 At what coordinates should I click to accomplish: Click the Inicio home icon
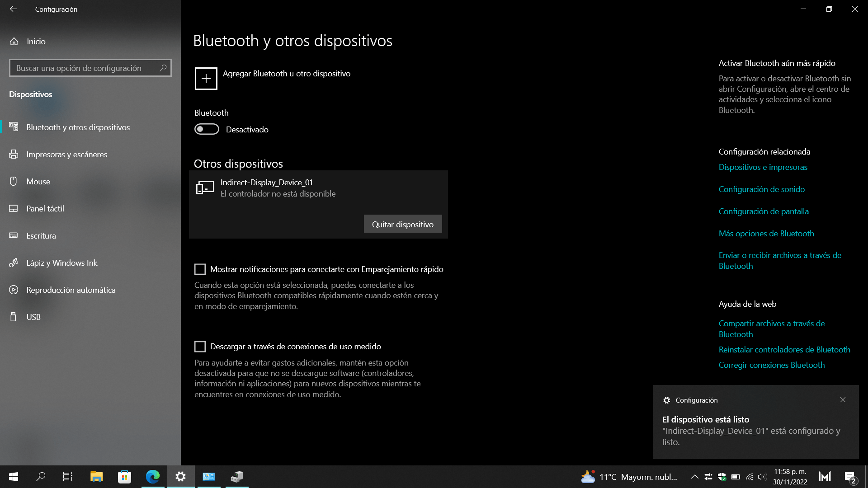(14, 42)
